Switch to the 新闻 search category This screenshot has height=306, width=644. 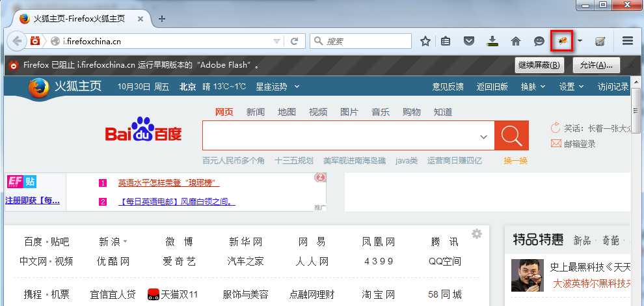(x=256, y=112)
